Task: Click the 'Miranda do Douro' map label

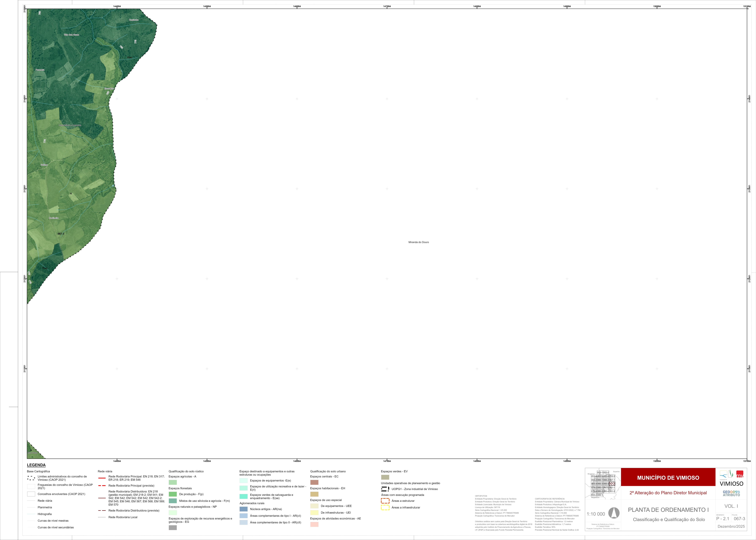Action: click(x=419, y=242)
